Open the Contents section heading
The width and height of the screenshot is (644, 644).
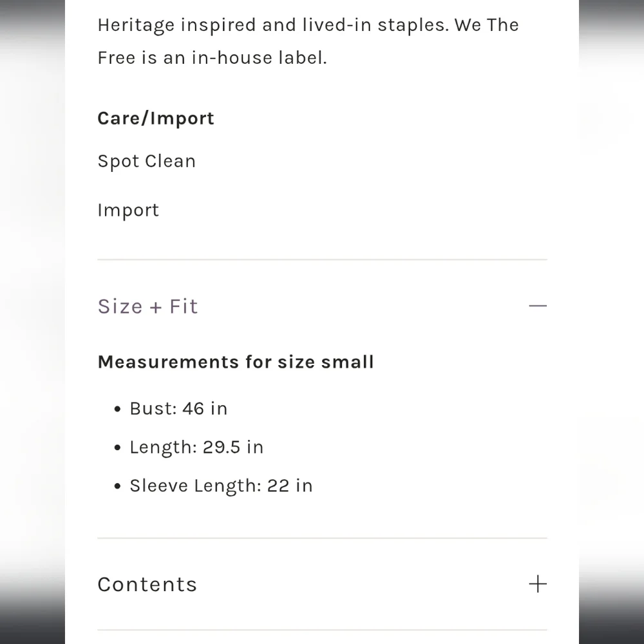point(147,585)
